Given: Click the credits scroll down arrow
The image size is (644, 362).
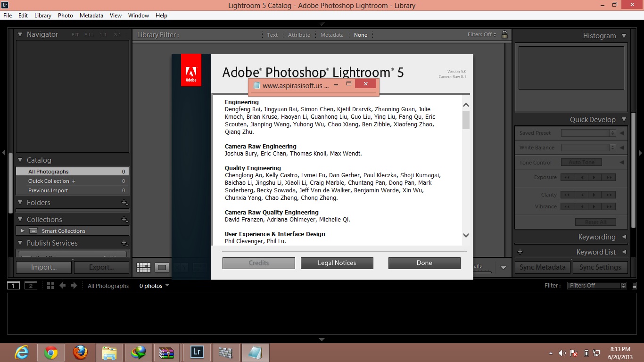Looking at the screenshot, I should (x=466, y=235).
